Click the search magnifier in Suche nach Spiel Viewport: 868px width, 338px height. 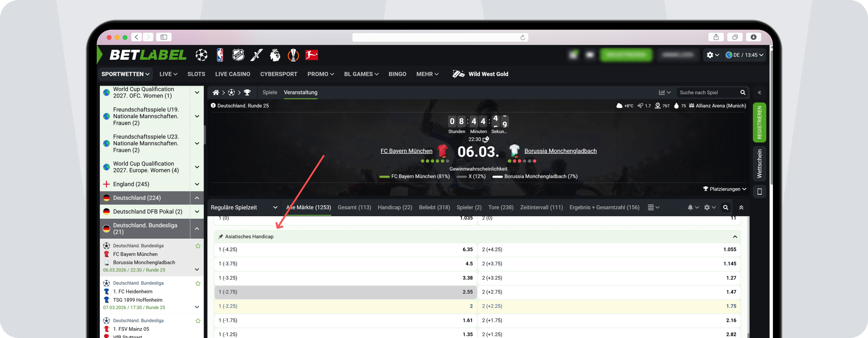tap(743, 92)
